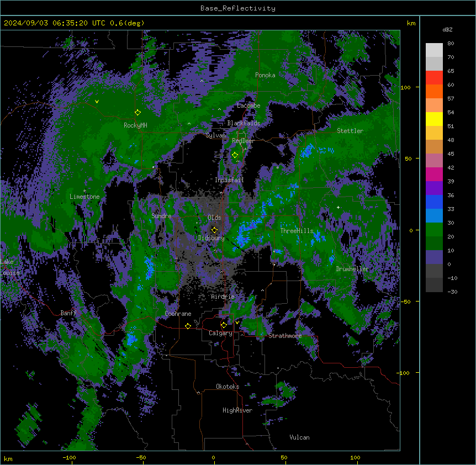
Task: Select the Lacombe city label
Action: coord(248,105)
